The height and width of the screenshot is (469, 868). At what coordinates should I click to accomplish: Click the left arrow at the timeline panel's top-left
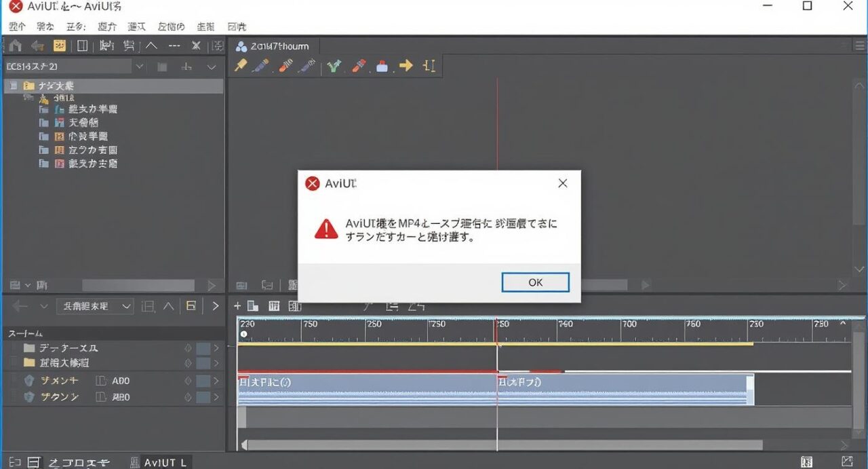(20, 306)
